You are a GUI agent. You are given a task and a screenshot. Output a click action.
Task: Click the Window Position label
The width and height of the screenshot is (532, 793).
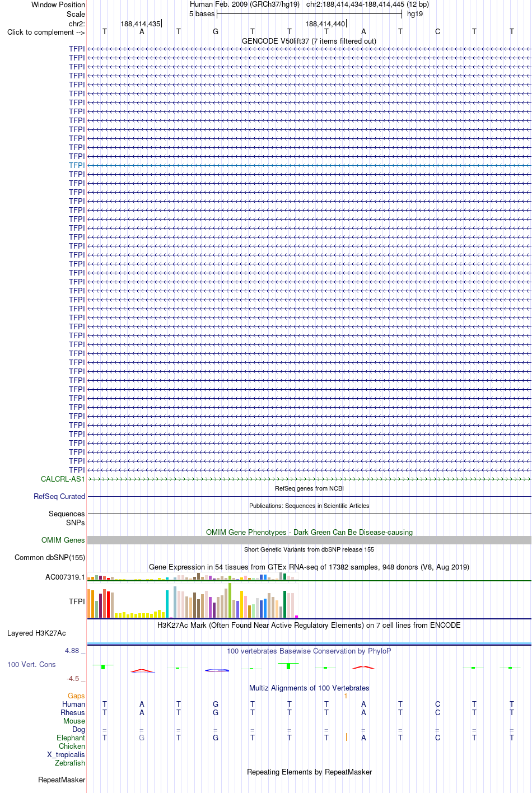[58, 4]
